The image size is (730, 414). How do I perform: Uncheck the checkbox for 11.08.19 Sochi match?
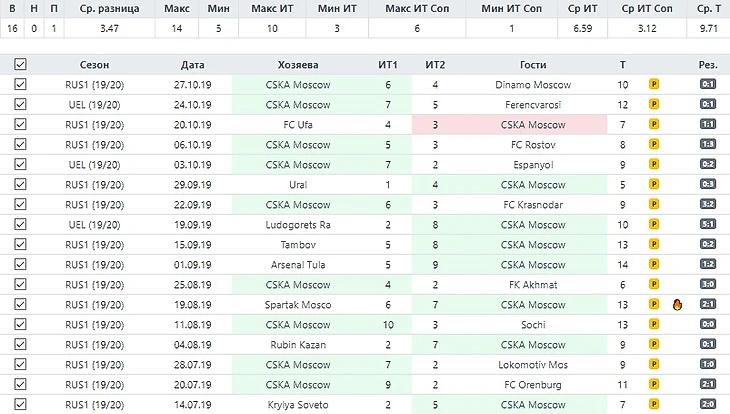click(20, 325)
